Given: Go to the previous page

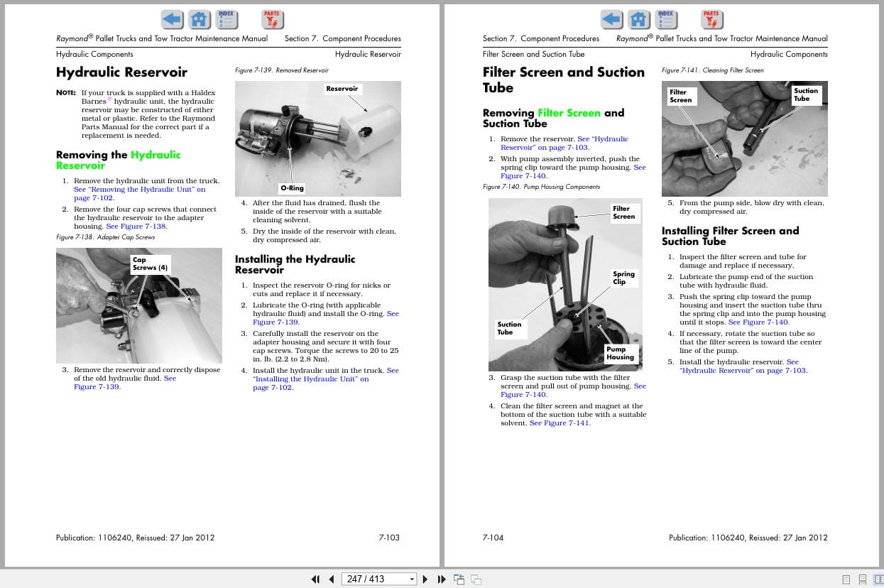Looking at the screenshot, I should 331,579.
